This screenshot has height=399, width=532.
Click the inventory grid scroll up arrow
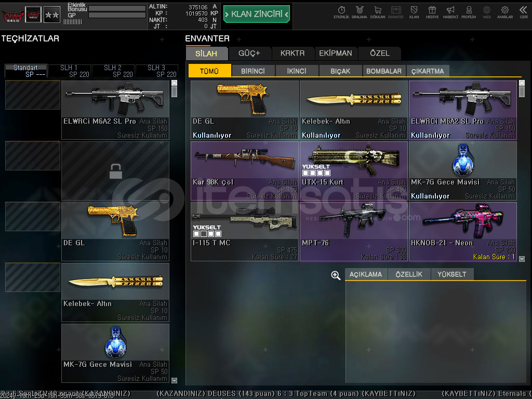tap(522, 83)
